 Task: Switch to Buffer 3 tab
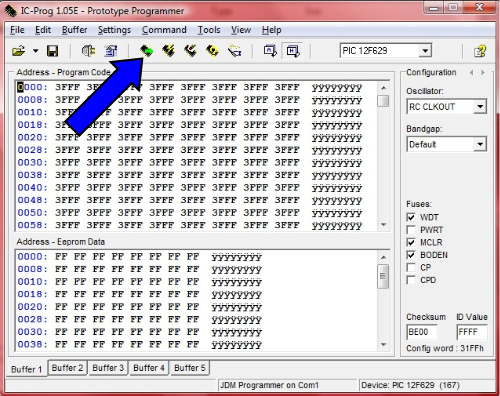[108, 368]
